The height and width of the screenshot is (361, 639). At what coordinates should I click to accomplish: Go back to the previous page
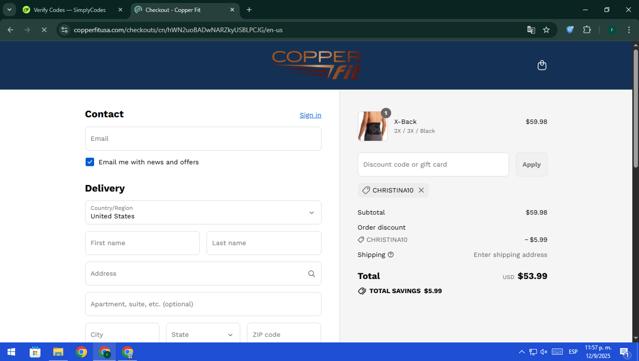[x=11, y=30]
